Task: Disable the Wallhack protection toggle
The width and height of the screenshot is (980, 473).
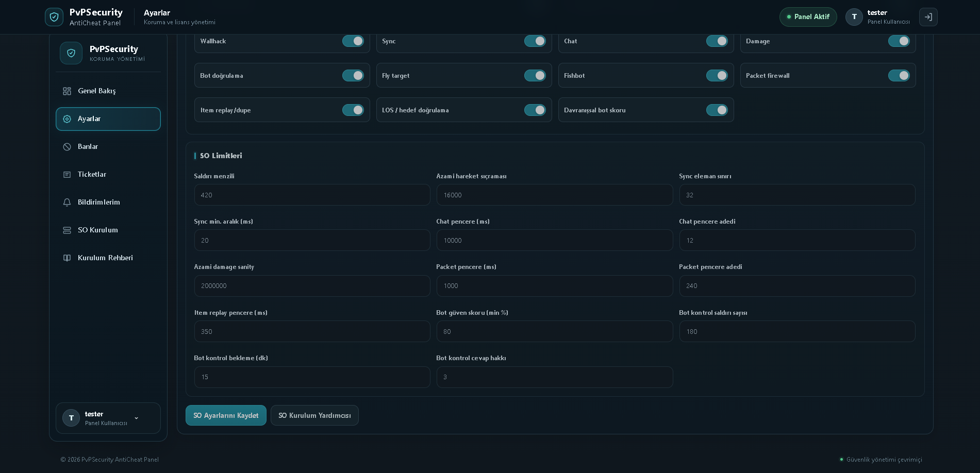Action: click(x=353, y=41)
